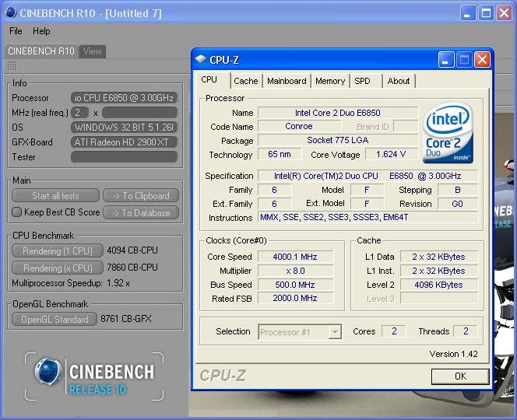Viewport: 517px width, 420px height.
Task: Click the Technology value 65 nm
Action: (x=280, y=154)
